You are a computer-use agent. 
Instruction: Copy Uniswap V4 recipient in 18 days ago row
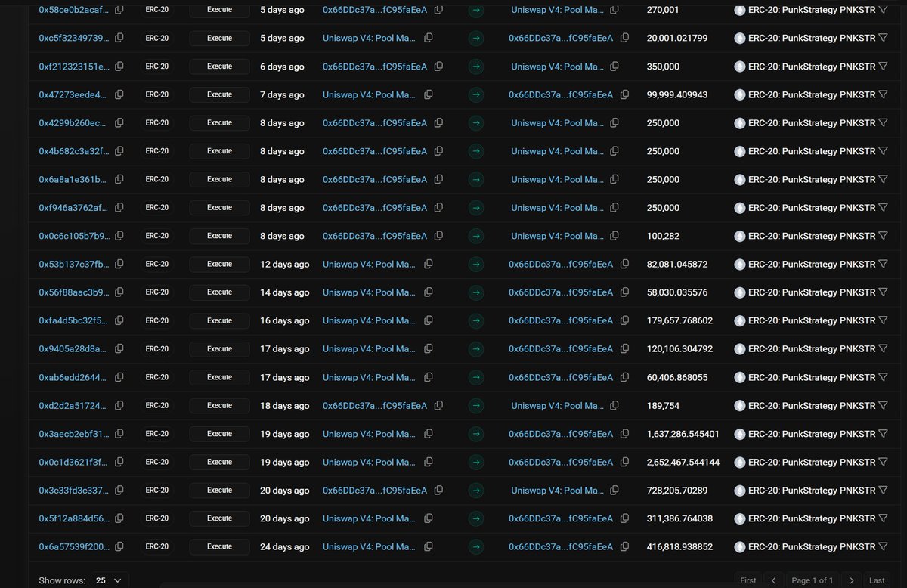click(x=614, y=405)
